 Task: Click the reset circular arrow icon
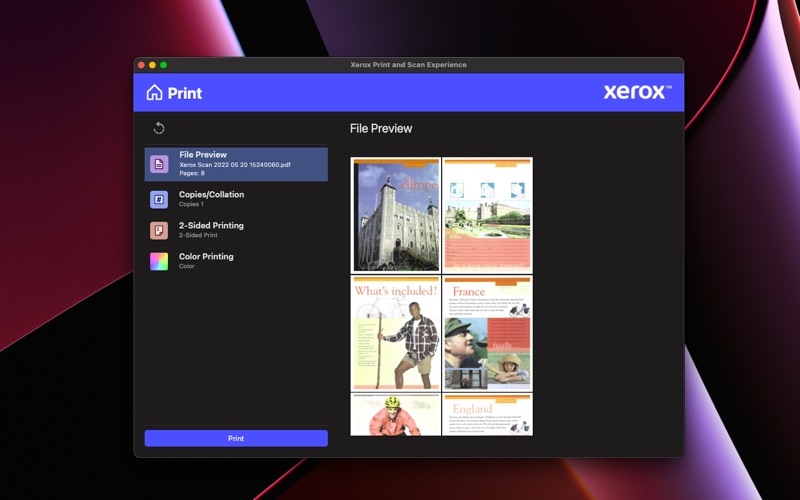tap(159, 128)
